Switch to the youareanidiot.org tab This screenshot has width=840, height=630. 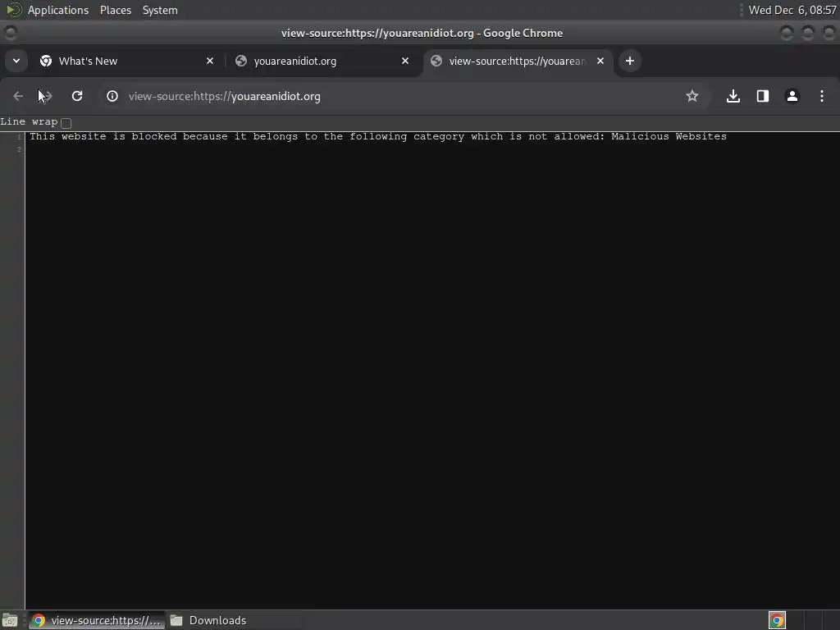point(322,61)
